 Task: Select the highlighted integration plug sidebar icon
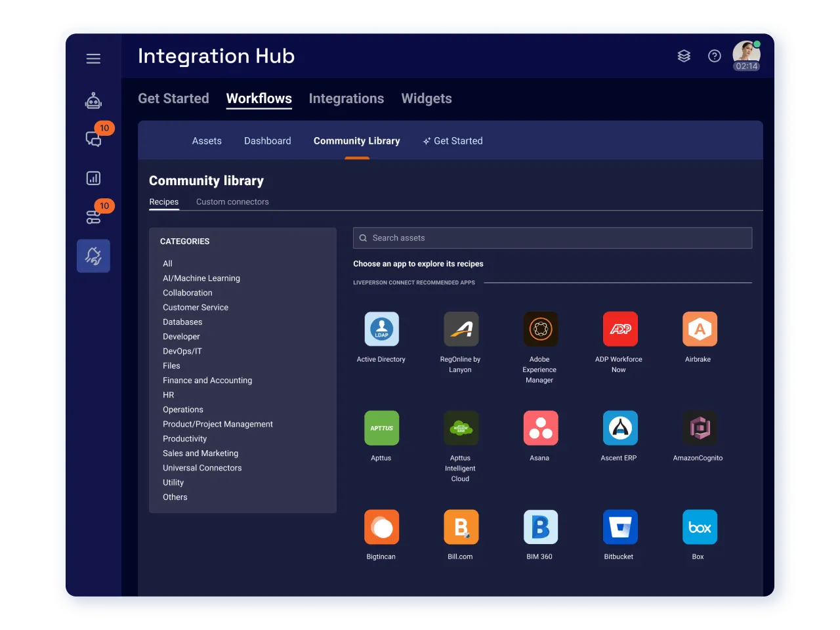(93, 256)
